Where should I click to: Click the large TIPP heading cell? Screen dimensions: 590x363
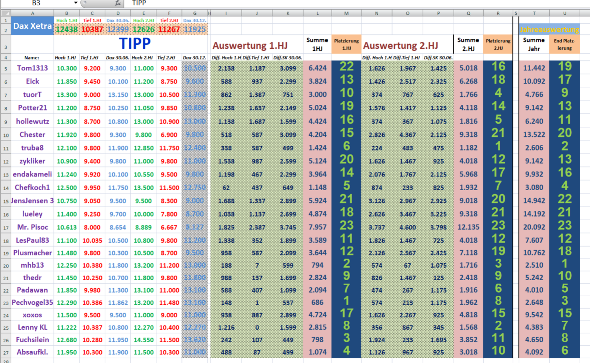point(131,44)
